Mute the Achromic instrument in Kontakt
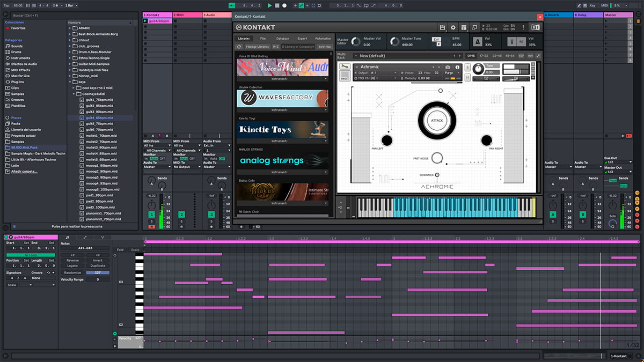Viewport: 644px width, 362px height. click(467, 78)
